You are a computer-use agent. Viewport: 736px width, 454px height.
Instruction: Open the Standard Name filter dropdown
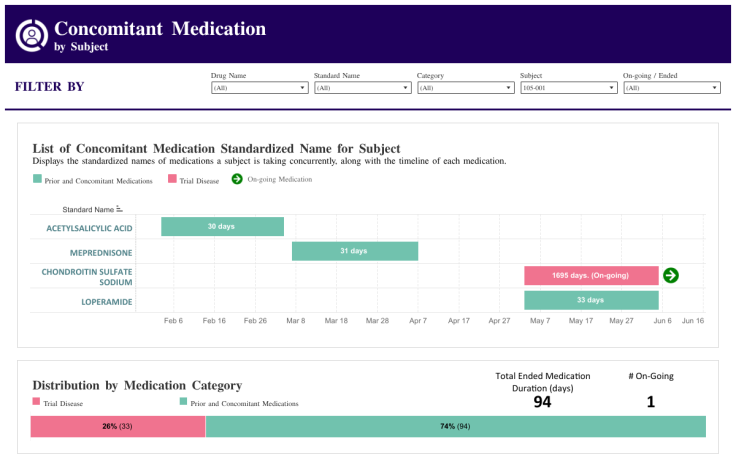point(362,88)
